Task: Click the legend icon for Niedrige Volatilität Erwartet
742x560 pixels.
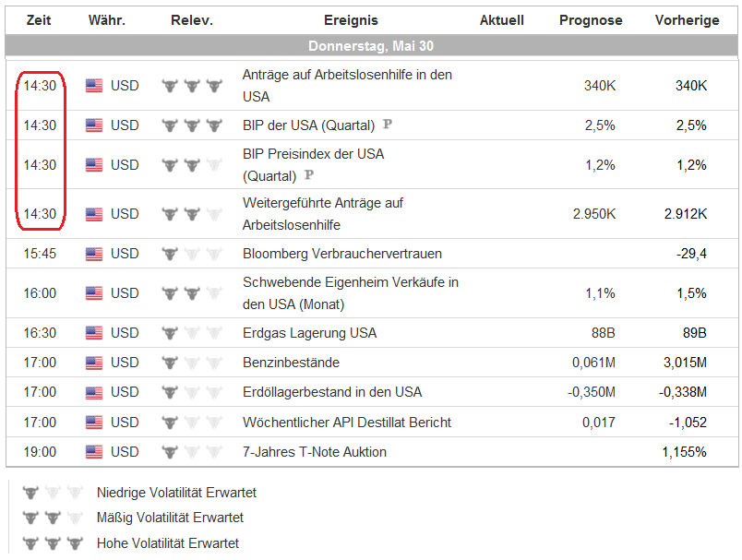Action: click(54, 493)
